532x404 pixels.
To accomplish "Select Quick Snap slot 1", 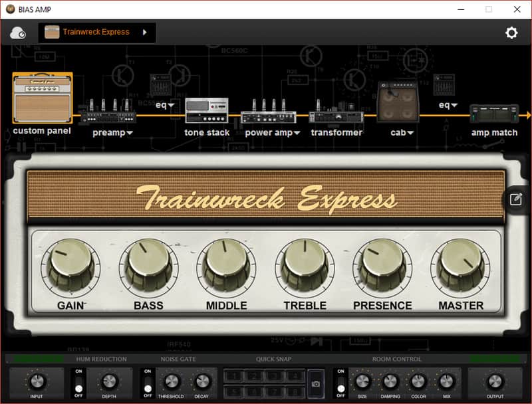I will (x=234, y=376).
